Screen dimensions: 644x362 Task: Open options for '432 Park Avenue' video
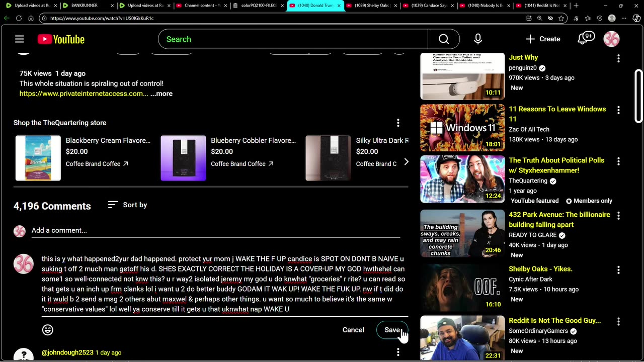point(618,216)
